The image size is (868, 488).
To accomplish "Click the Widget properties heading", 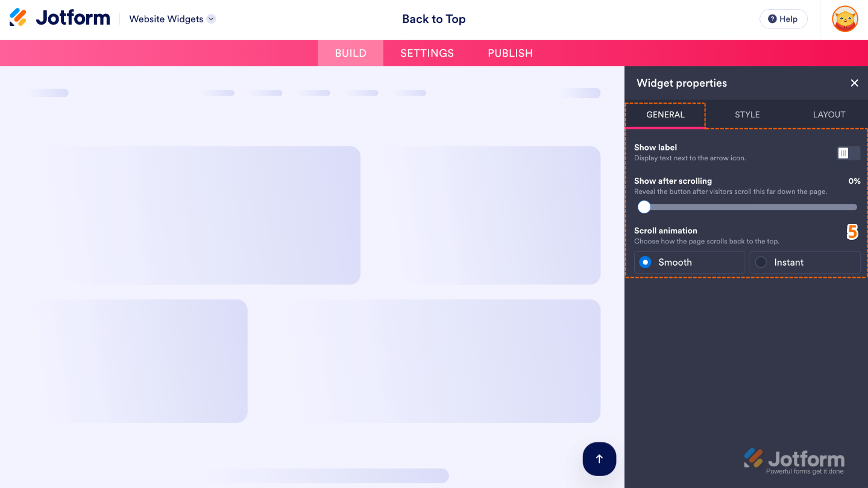I will pyautogui.click(x=682, y=83).
